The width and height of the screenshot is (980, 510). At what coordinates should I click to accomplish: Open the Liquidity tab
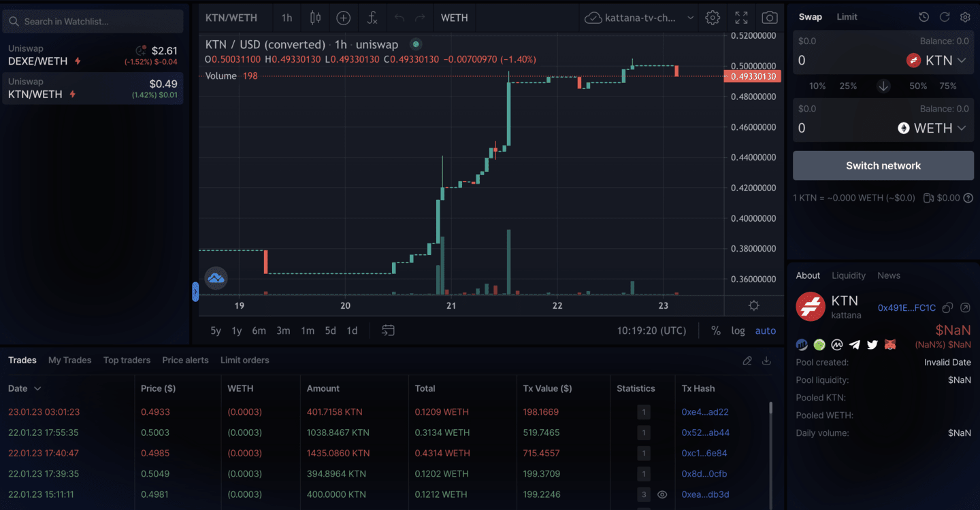click(849, 275)
